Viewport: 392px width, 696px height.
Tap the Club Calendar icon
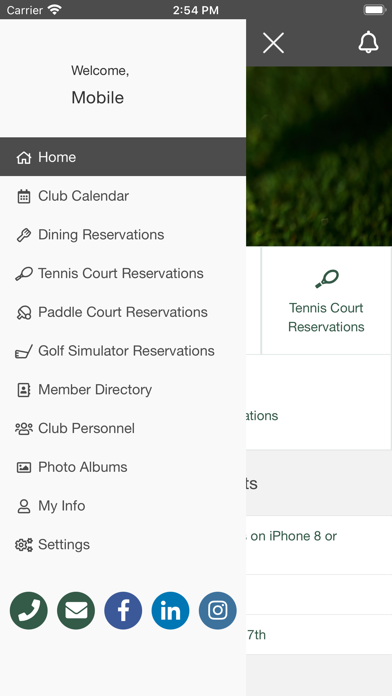(24, 196)
